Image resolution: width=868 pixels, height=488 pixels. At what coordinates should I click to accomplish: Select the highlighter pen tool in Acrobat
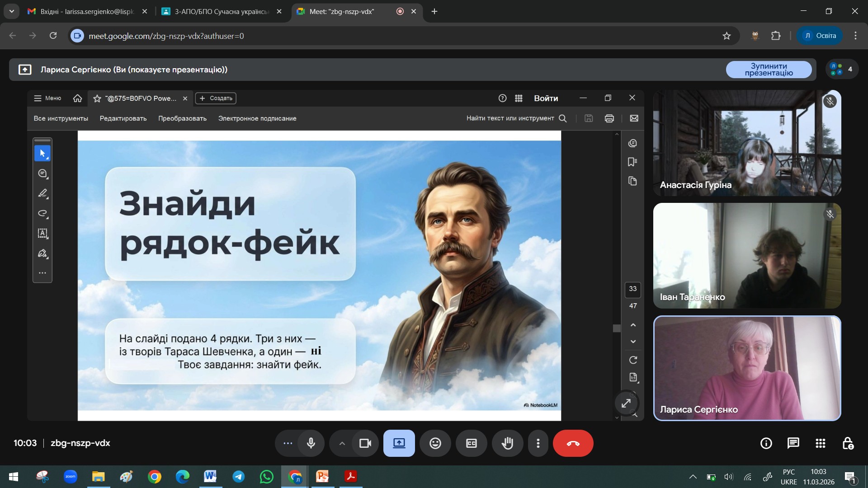(42, 193)
